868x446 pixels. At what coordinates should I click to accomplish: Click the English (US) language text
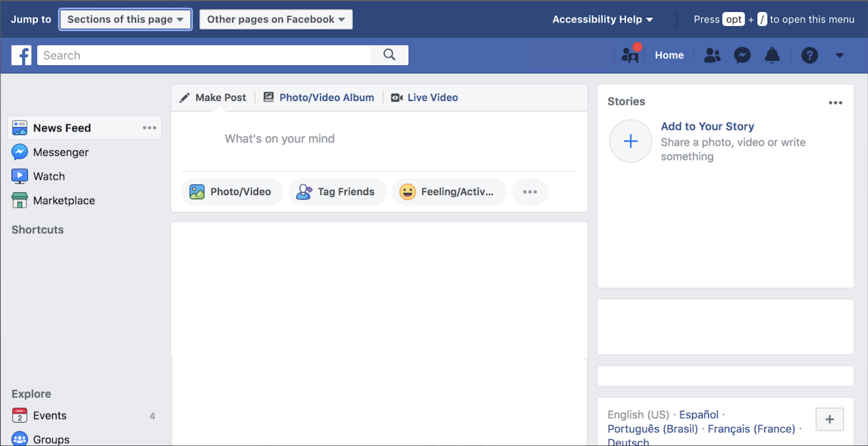tap(638, 415)
